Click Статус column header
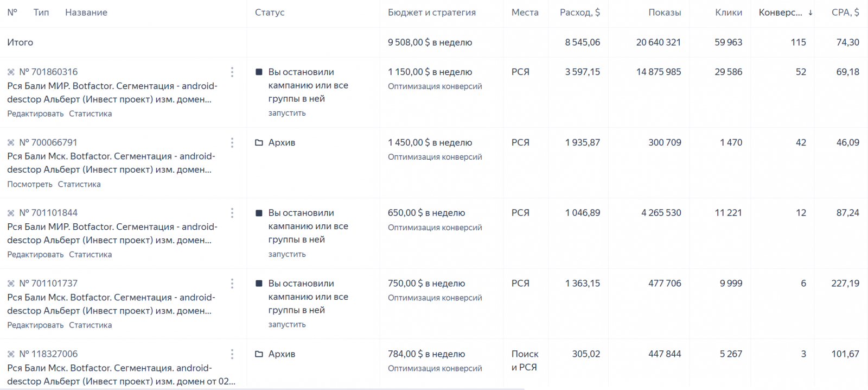The height and width of the screenshot is (390, 868). 270,12
